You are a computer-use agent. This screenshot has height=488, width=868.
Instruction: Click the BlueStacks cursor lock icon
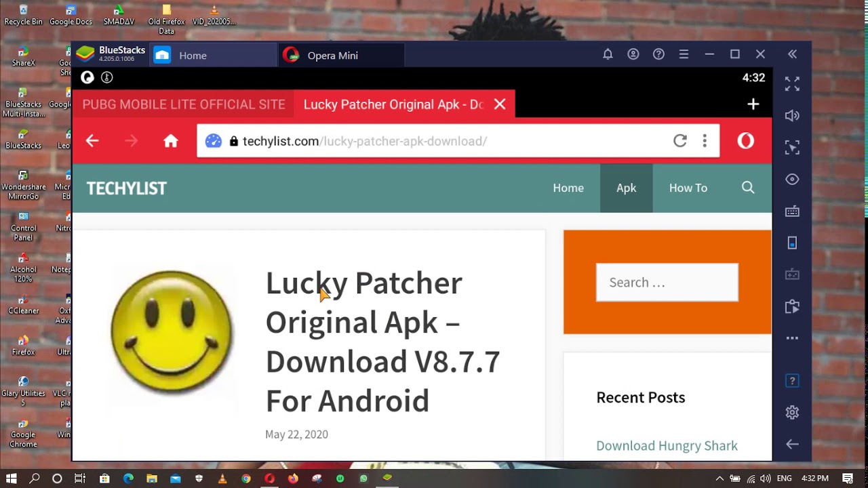coord(792,147)
